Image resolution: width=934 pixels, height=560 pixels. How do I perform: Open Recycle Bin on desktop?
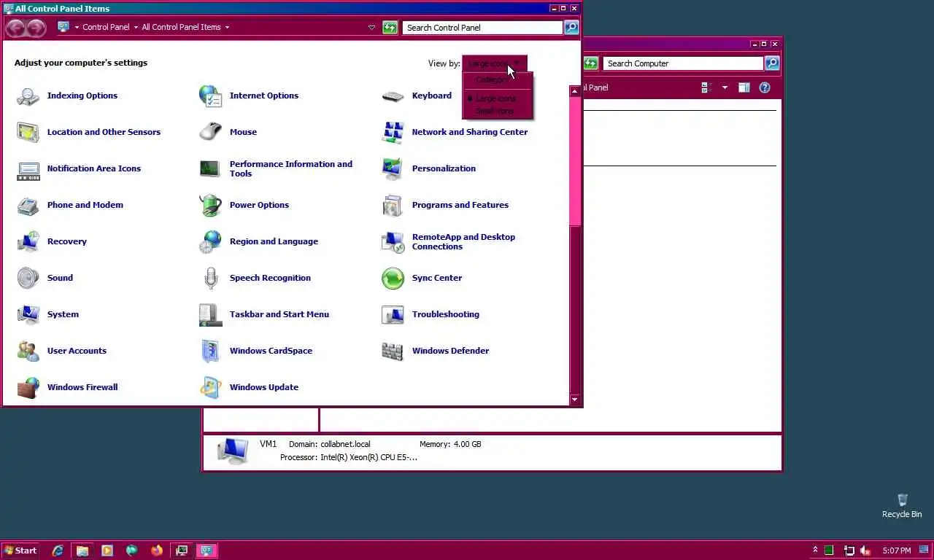click(x=902, y=505)
